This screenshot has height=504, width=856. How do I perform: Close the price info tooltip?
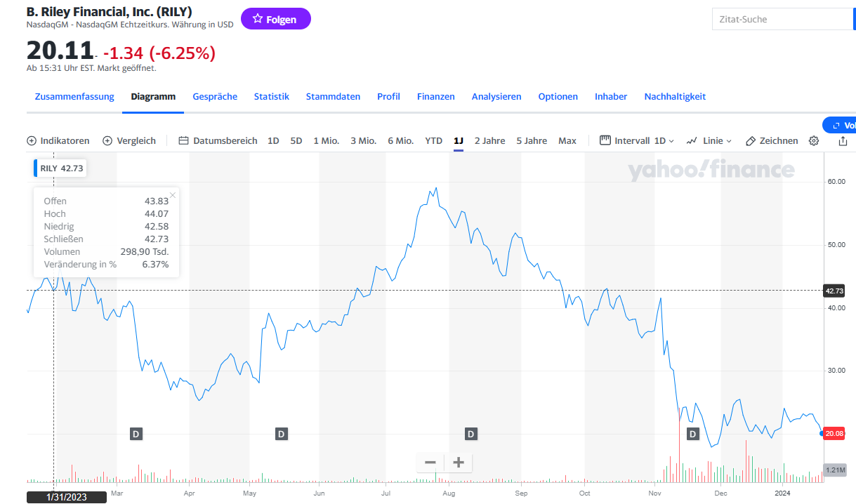pyautogui.click(x=173, y=195)
